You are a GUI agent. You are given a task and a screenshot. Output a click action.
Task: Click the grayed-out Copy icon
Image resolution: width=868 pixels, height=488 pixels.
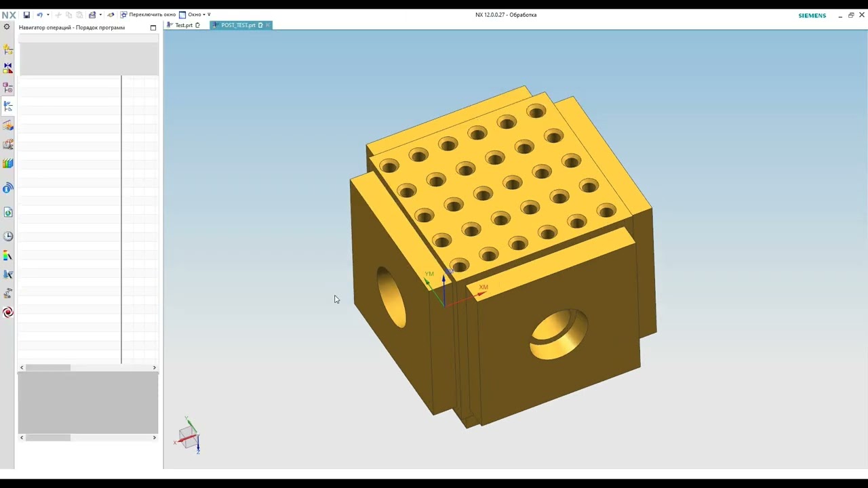(x=68, y=15)
